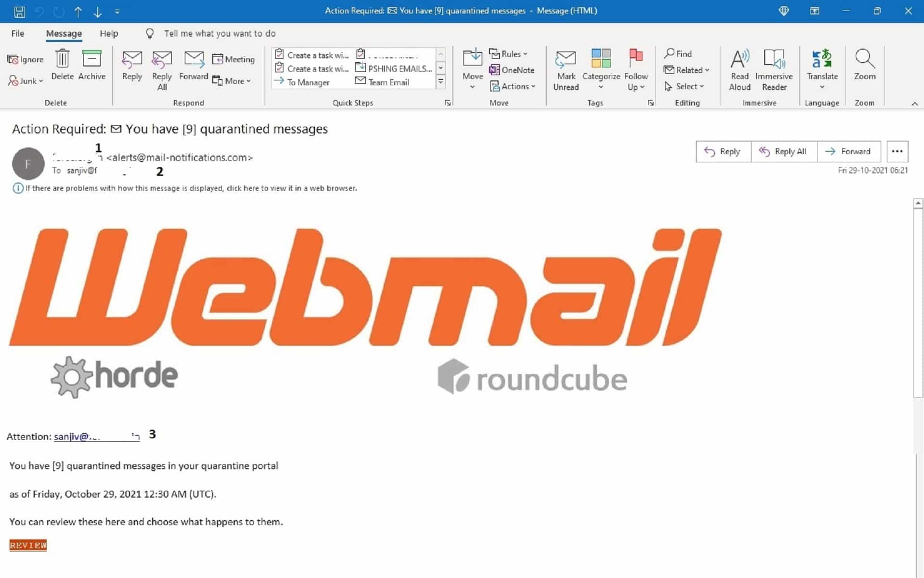This screenshot has height=578, width=924.
Task: Mark the message as Unread
Action: tap(566, 70)
